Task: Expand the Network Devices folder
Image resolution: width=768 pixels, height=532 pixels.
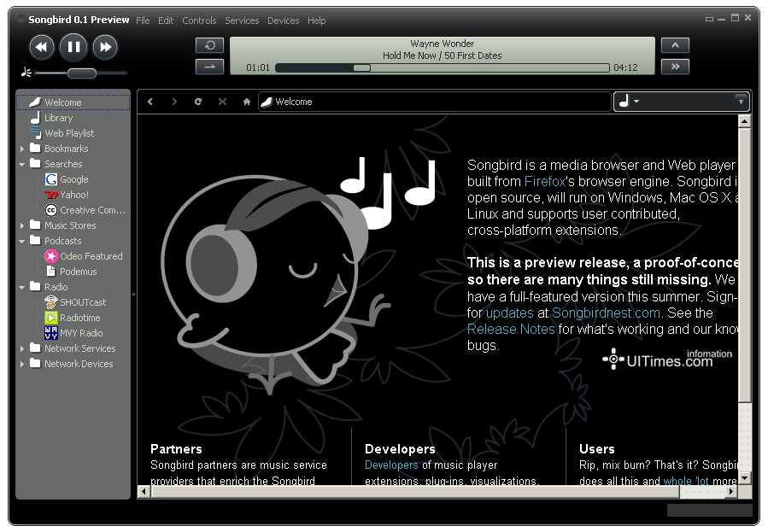Action: [x=22, y=364]
